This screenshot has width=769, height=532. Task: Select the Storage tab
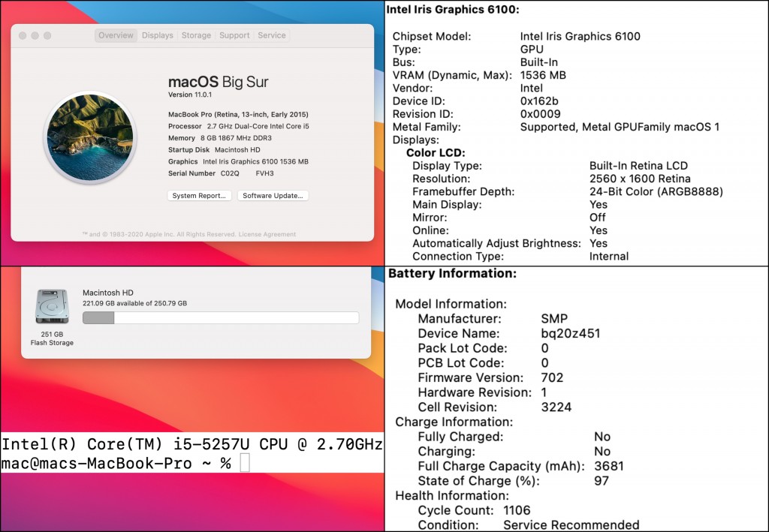pos(196,35)
